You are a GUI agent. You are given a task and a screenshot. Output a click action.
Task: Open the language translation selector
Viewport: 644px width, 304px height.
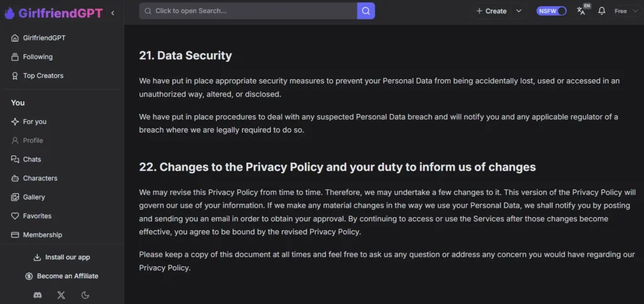point(582,11)
